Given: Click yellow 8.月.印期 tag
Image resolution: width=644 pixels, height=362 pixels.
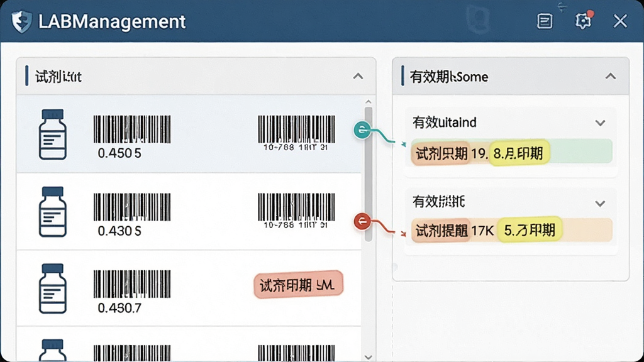Looking at the screenshot, I should 519,153.
